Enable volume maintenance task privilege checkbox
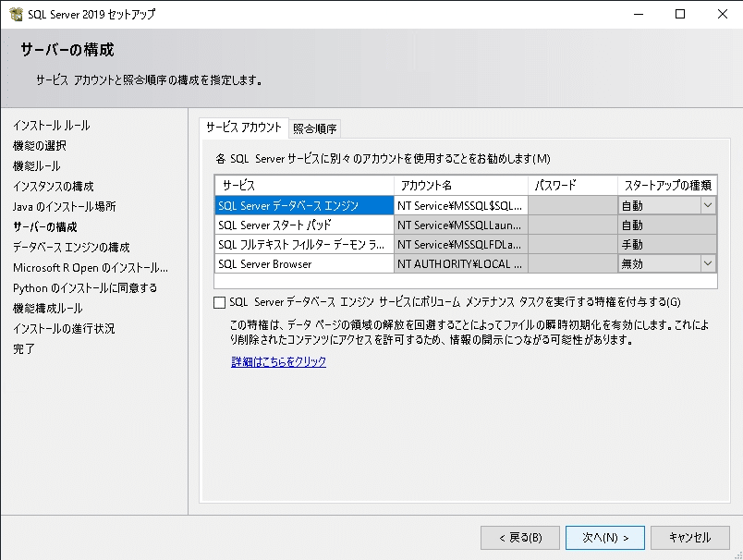Image resolution: width=743 pixels, height=560 pixels. point(219,302)
